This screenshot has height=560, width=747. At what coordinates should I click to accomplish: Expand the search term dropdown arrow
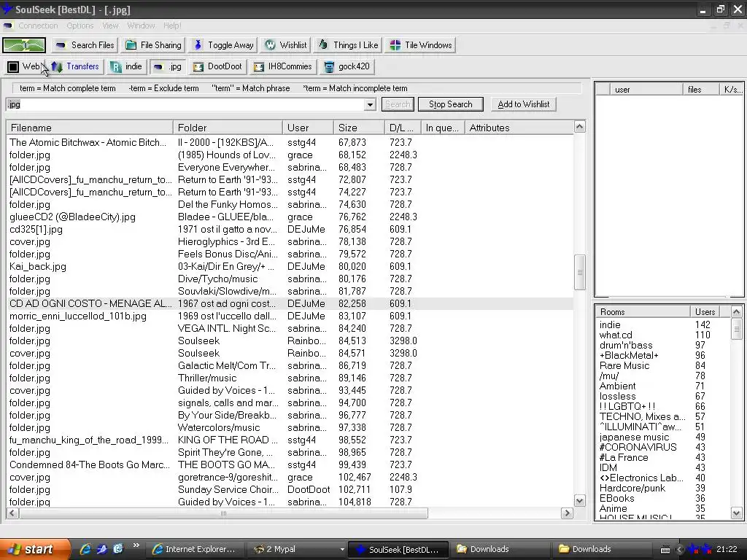(370, 104)
